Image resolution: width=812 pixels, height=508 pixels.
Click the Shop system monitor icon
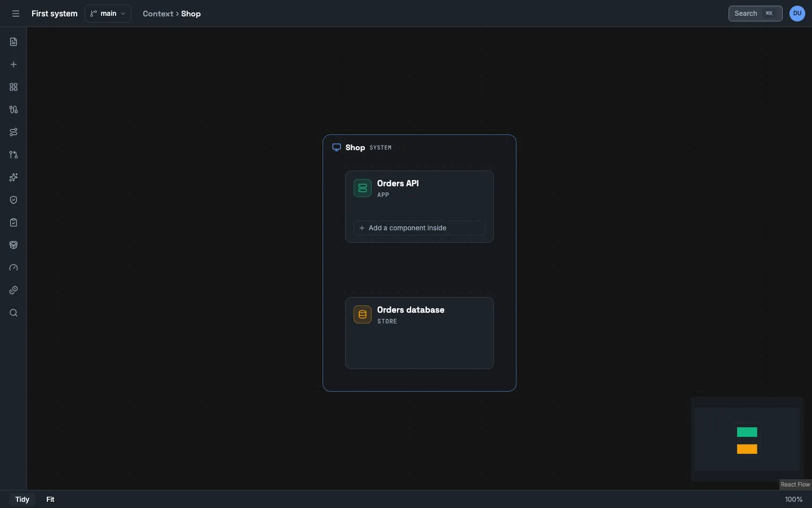[337, 147]
